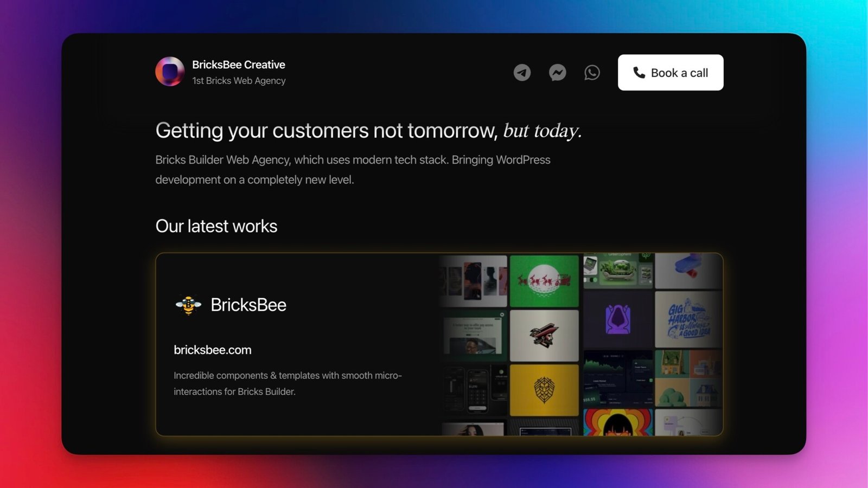Open the colorful retro portrait thumbnail
This screenshot has height=488, width=868.
pyautogui.click(x=618, y=422)
